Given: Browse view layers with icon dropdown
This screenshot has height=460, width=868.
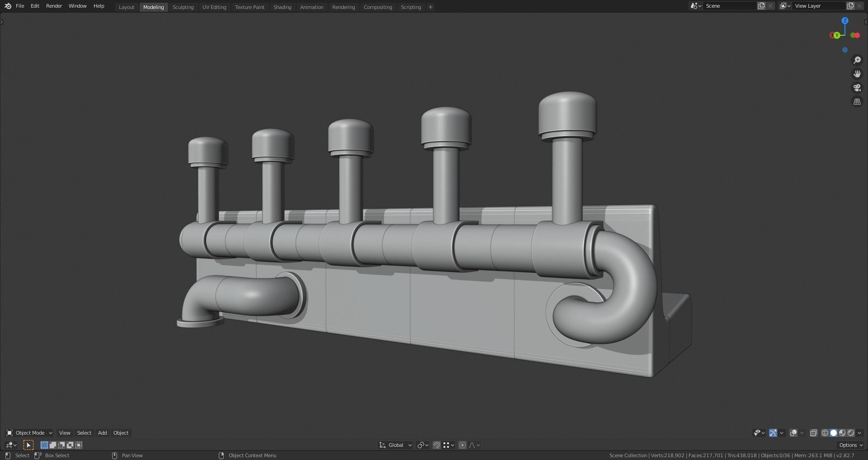Looking at the screenshot, I should (x=785, y=6).
